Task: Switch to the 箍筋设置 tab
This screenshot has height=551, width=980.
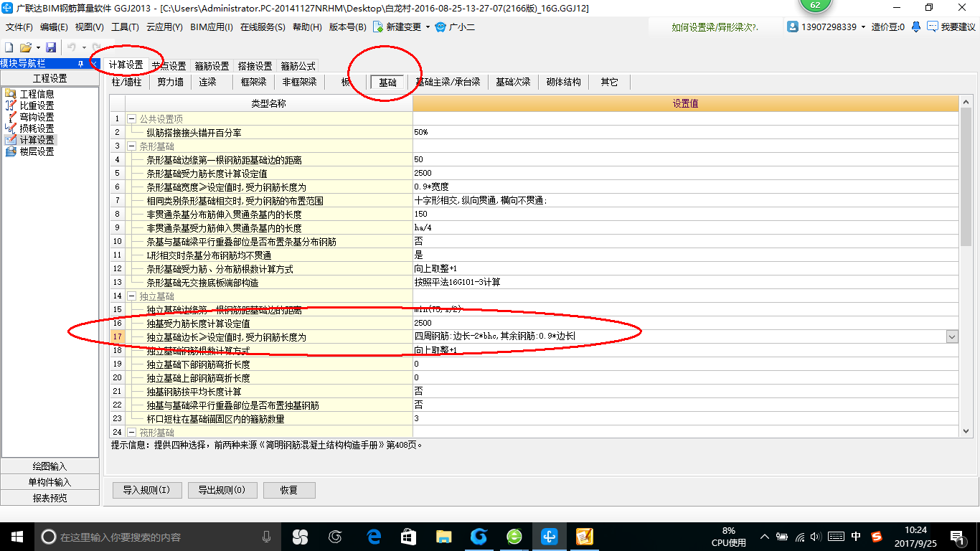Action: pos(212,66)
